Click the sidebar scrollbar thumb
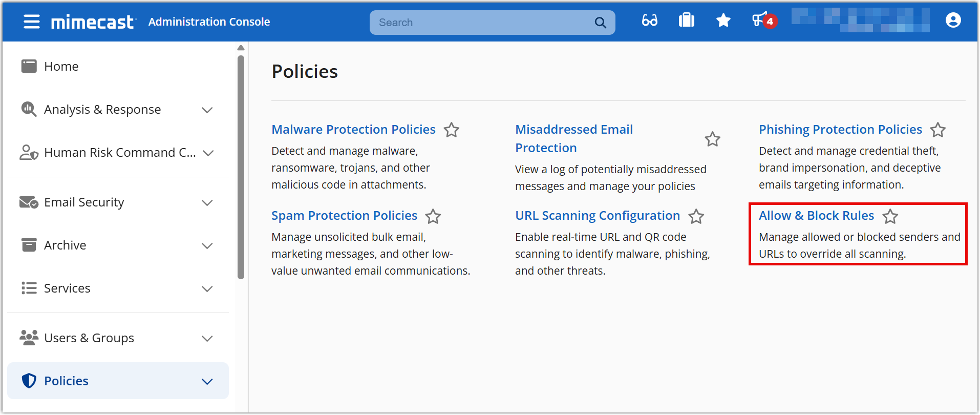980x415 pixels. pyautogui.click(x=241, y=167)
